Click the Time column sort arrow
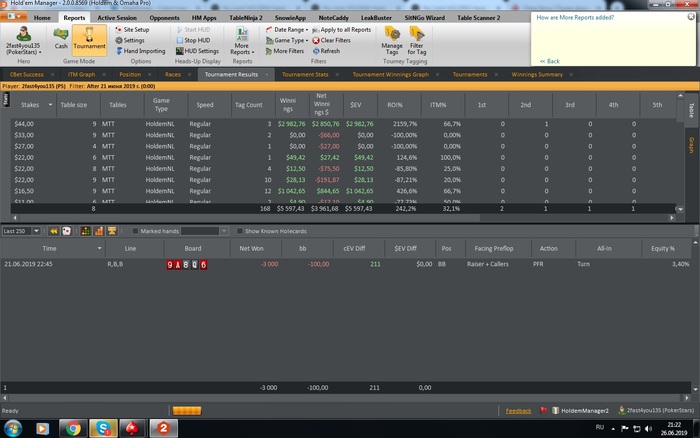The width and height of the screenshot is (700, 438). pos(99,248)
